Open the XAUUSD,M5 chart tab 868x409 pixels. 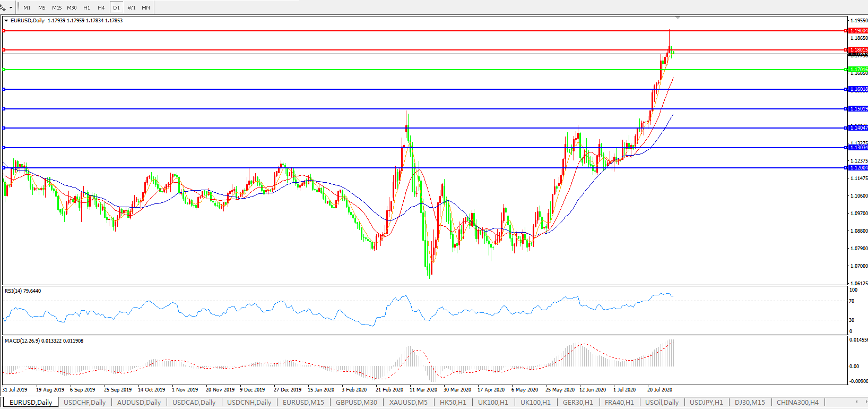[408, 402]
